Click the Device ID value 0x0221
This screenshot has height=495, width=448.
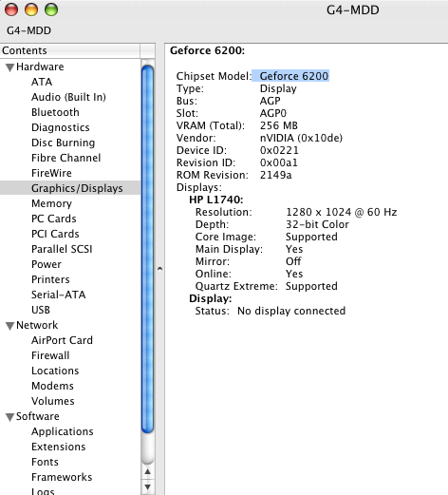click(x=279, y=150)
